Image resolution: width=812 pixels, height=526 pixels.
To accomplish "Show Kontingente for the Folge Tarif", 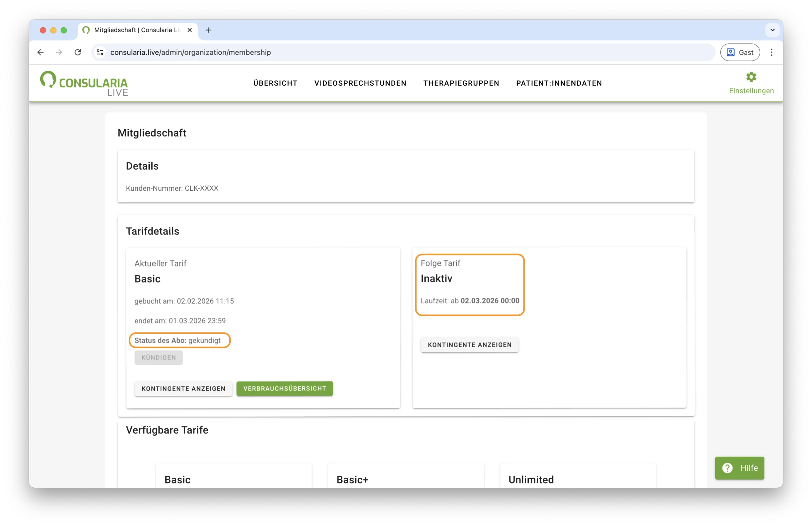I will (469, 345).
